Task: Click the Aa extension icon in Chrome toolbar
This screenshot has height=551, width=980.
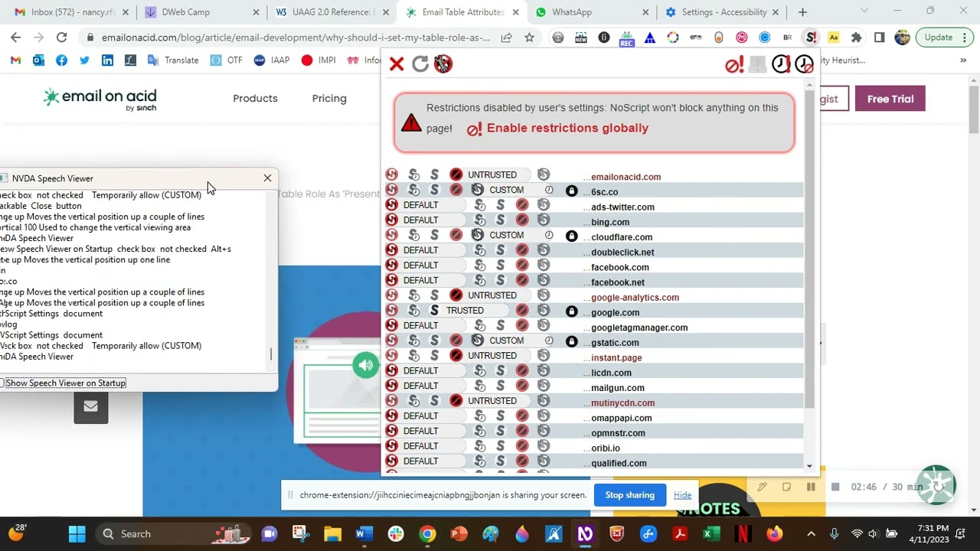Action: pyautogui.click(x=834, y=37)
